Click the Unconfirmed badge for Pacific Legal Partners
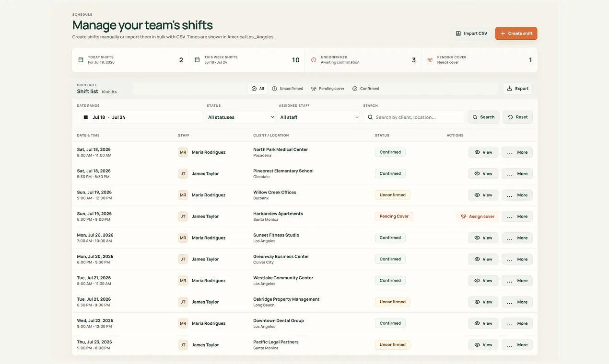Image resolution: width=609 pixels, height=364 pixels. tap(393, 345)
